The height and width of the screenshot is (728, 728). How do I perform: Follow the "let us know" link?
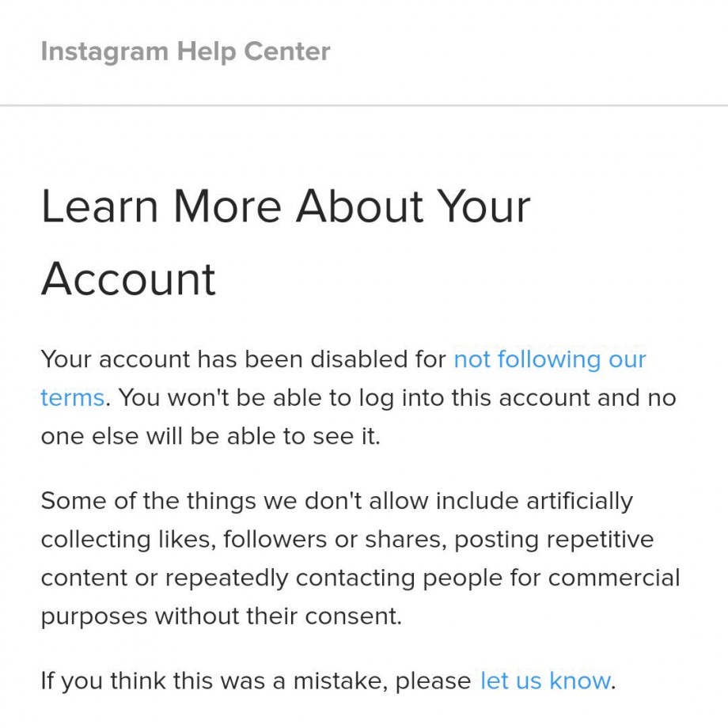pos(545,681)
